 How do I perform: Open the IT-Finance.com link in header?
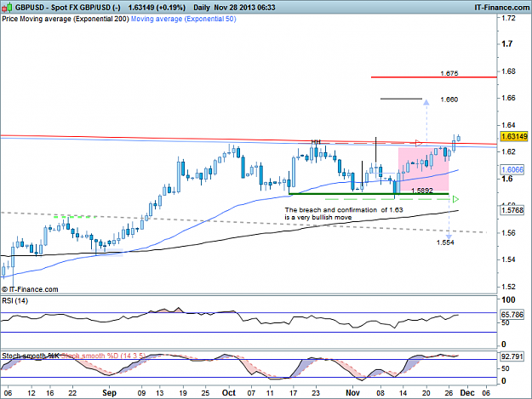pyautogui.click(x=501, y=7)
